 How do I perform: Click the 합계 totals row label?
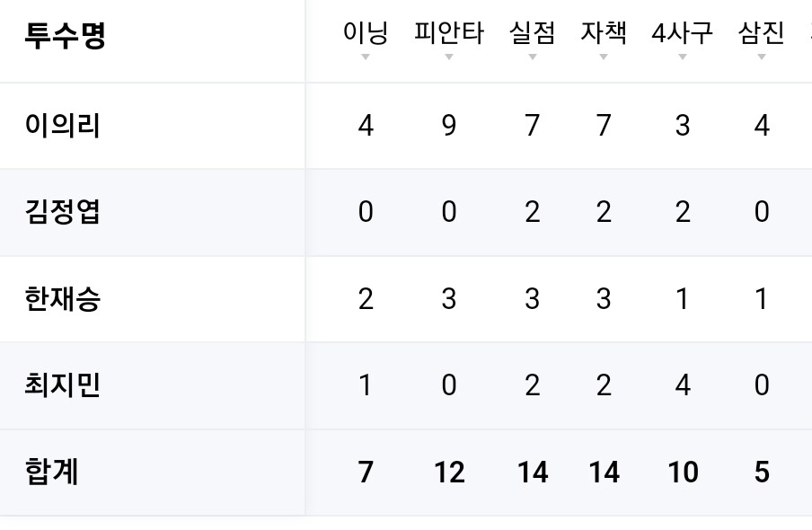pos(52,472)
